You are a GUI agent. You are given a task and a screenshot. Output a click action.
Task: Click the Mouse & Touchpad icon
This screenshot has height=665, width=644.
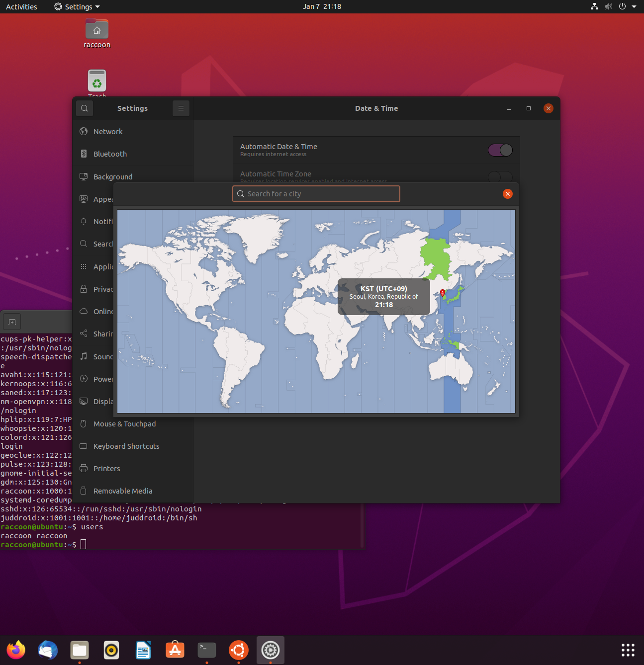tap(84, 423)
